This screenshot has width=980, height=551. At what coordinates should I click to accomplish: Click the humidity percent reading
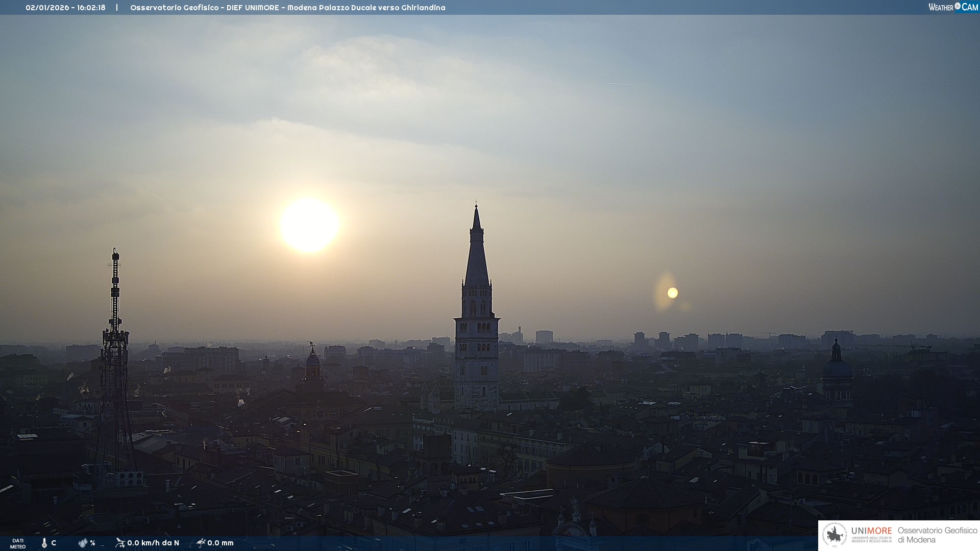tap(93, 543)
